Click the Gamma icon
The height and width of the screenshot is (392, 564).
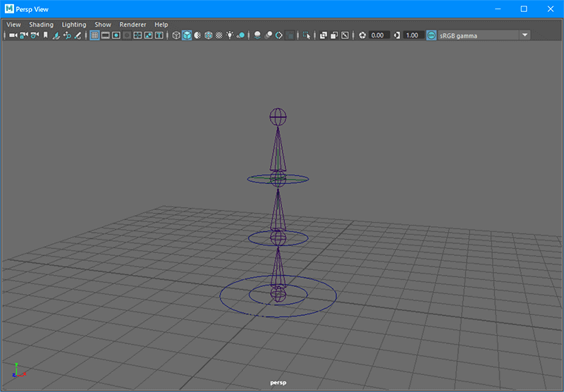[x=397, y=35]
